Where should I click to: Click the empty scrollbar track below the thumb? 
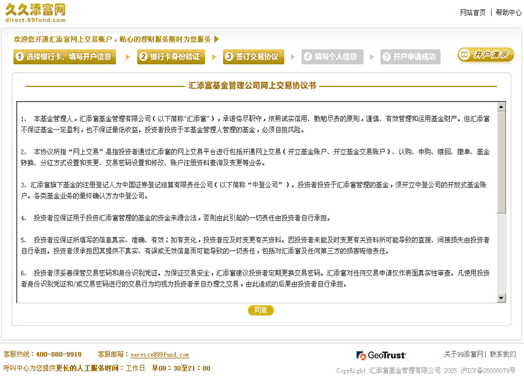click(501, 253)
